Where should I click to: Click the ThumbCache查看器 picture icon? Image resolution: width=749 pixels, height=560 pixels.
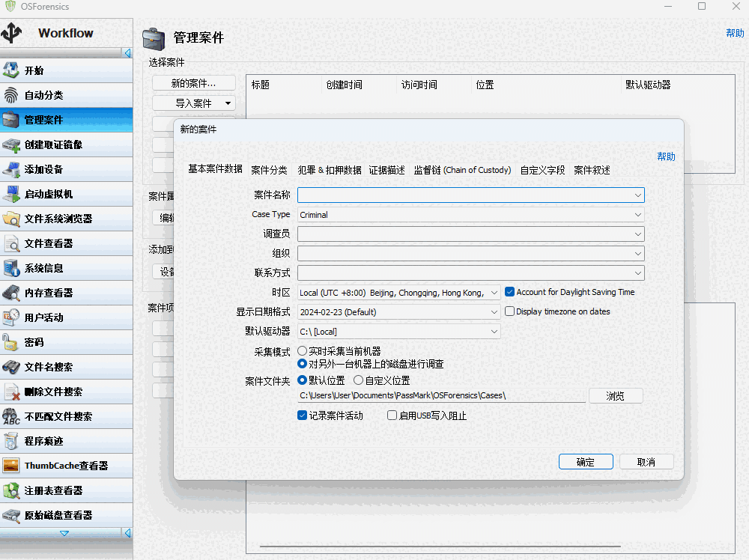(x=11, y=466)
